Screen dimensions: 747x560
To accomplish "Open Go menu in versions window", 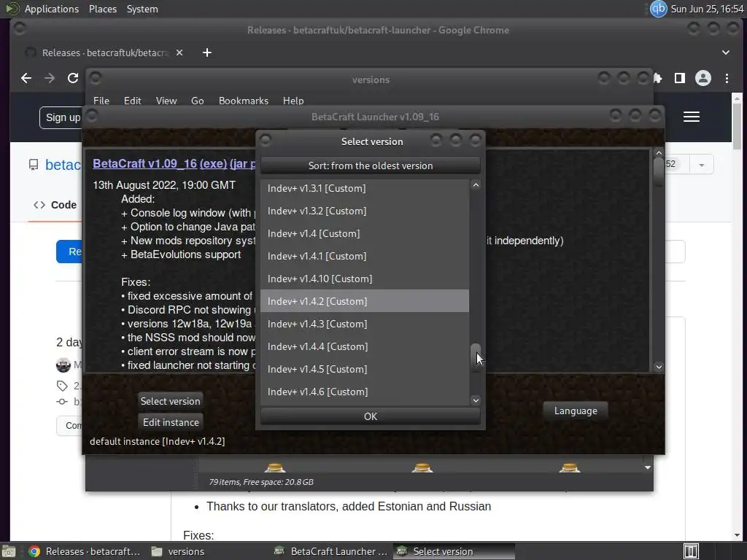I will [197, 101].
